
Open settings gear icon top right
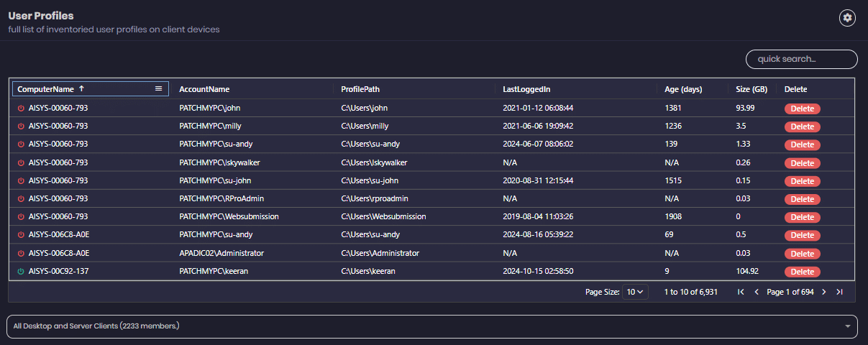click(x=847, y=18)
